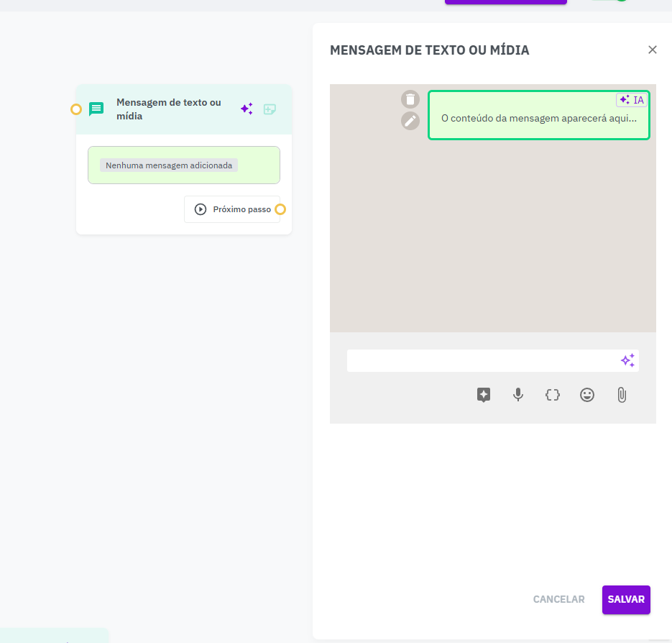
Task: Click the yellow connector beside Próximo passo
Action: (x=280, y=209)
